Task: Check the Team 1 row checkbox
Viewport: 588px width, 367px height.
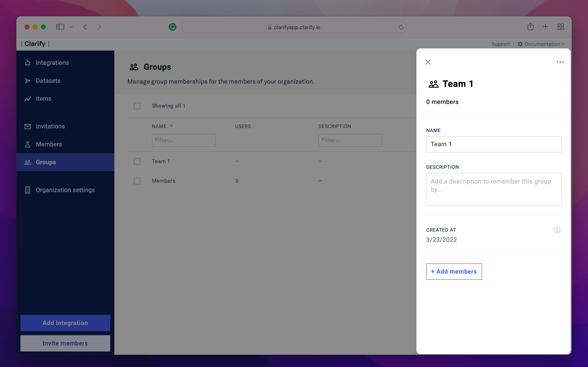Action: (137, 161)
